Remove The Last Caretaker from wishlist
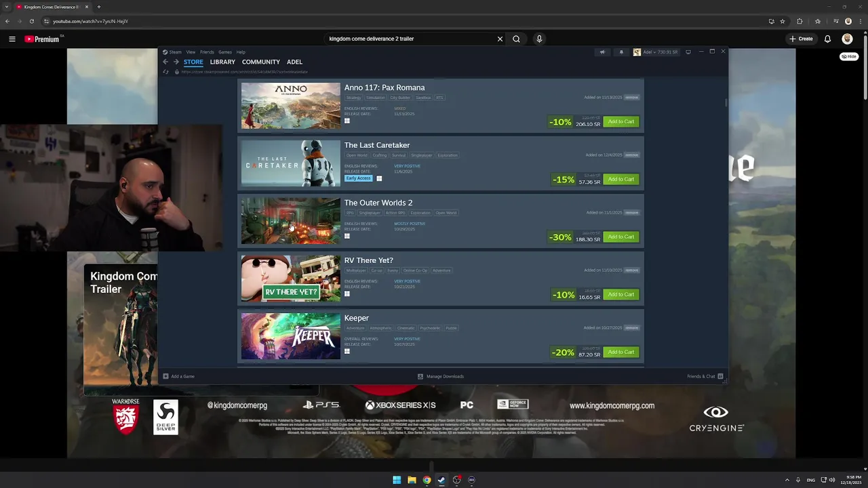Viewport: 868px width, 488px height. click(631, 155)
